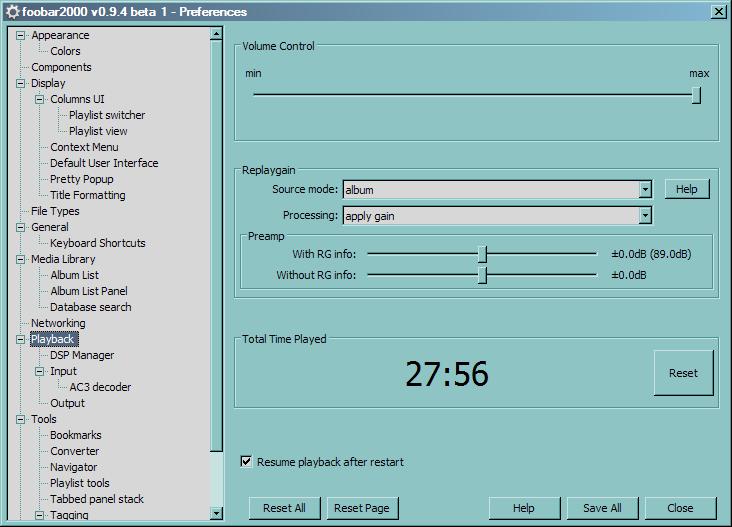The image size is (732, 527).
Task: Open the Processing dropdown arrow
Action: tap(645, 215)
